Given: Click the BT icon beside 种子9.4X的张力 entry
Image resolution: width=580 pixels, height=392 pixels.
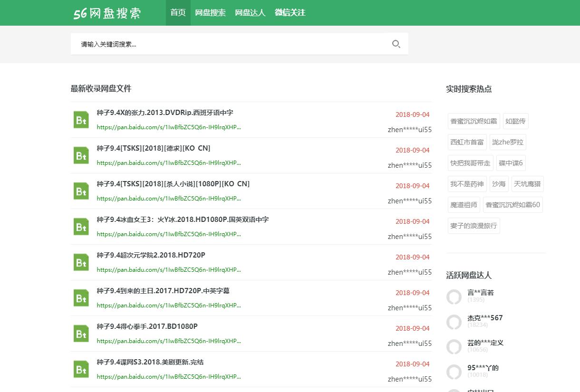Looking at the screenshot, I should point(81,120).
